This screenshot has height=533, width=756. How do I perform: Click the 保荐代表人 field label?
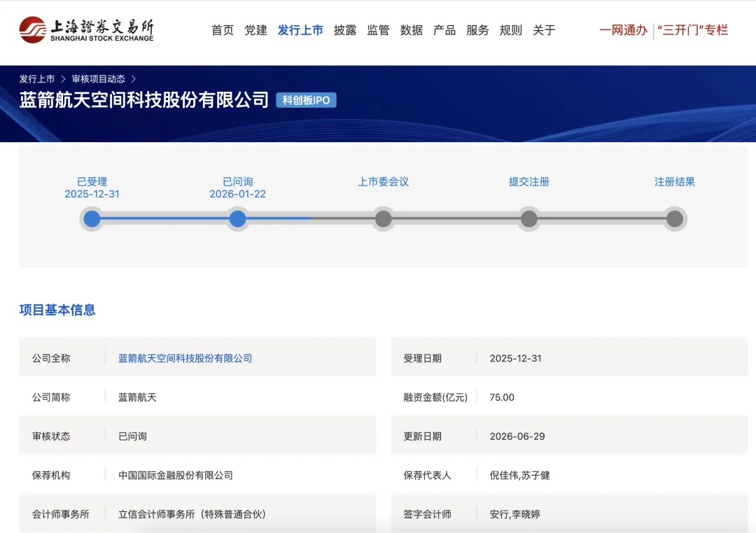coord(427,475)
